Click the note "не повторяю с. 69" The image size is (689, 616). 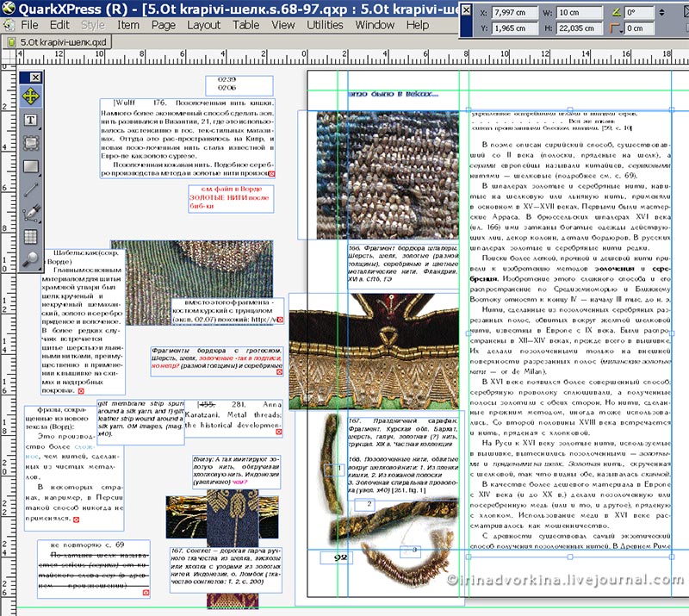[x=88, y=544]
